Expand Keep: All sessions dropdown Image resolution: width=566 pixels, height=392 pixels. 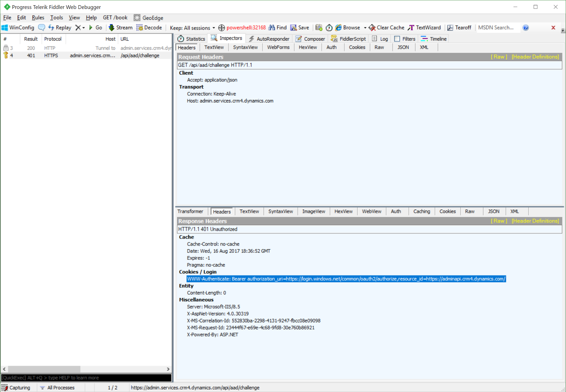(192, 28)
